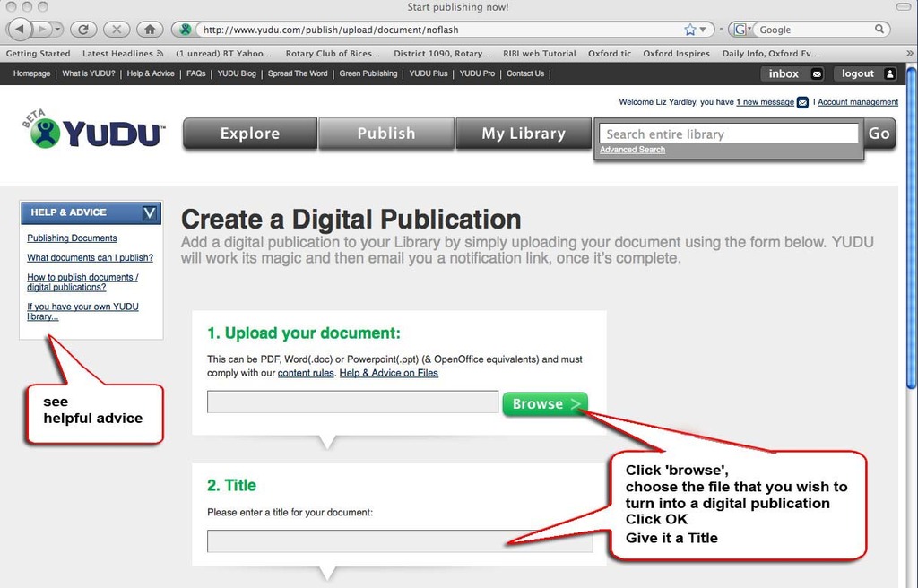Screen dimensions: 918x588
Task: Open Spread The Word link
Action: (298, 73)
